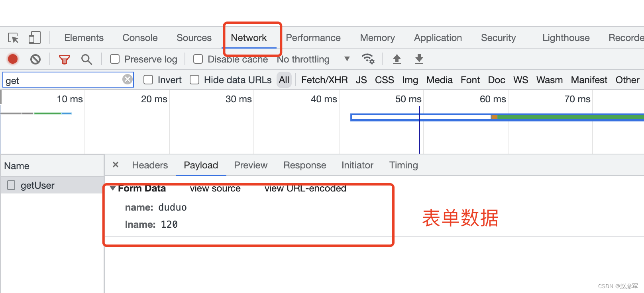The image size is (644, 293).
Task: Click the 50 ms timeline marker label
Action: 408,99
